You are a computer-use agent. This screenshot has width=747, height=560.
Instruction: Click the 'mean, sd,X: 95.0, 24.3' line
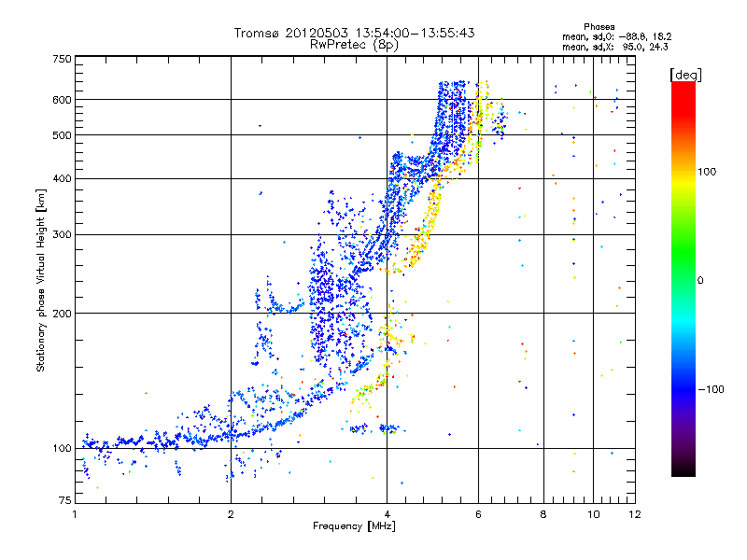click(615, 47)
